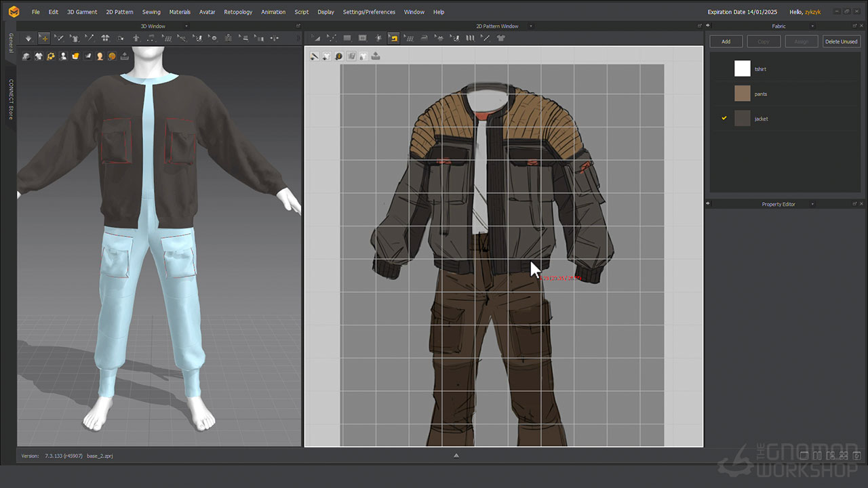Activate the highlighted Internal Polygon/Line tool in 2D toolbar
This screenshot has width=868, height=488.
pyautogui.click(x=393, y=39)
